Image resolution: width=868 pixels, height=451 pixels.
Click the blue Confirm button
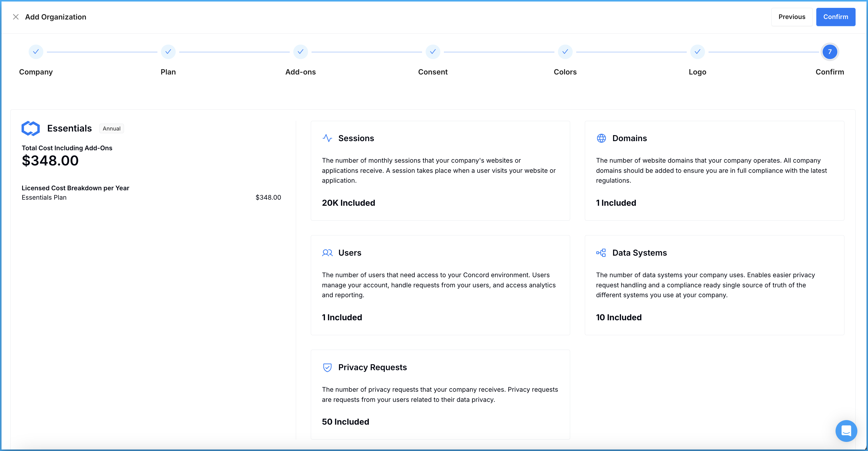[x=835, y=17]
